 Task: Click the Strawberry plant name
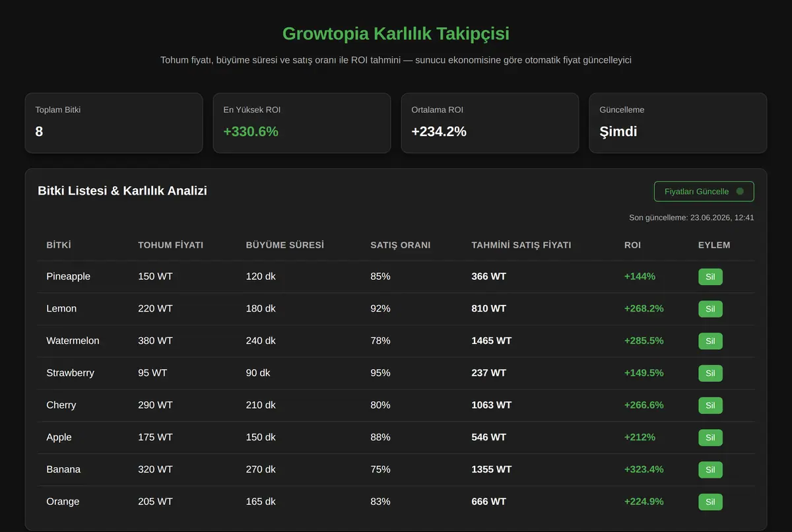pos(70,373)
